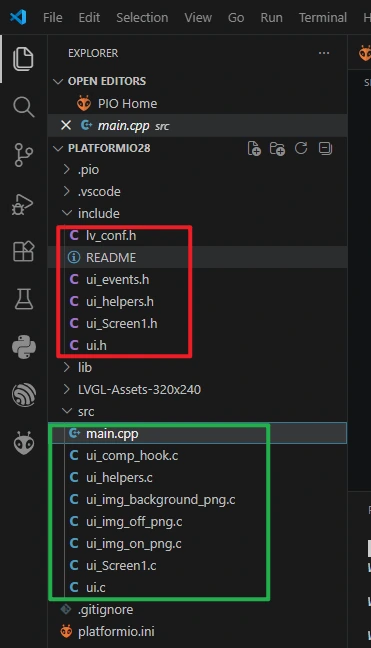
Task: Open ui_events.h file
Action: click(197, 279)
